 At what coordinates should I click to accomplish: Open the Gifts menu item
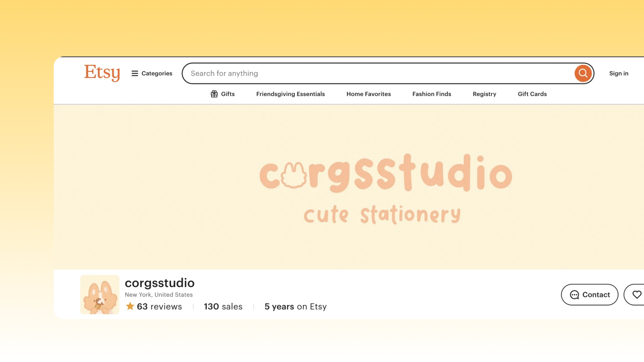(228, 94)
